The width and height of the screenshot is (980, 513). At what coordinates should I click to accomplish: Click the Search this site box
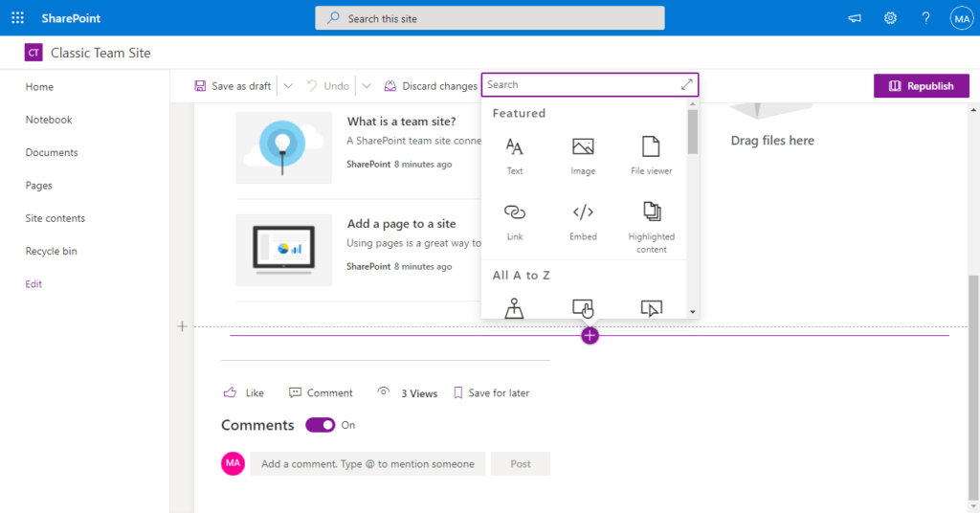coord(489,18)
